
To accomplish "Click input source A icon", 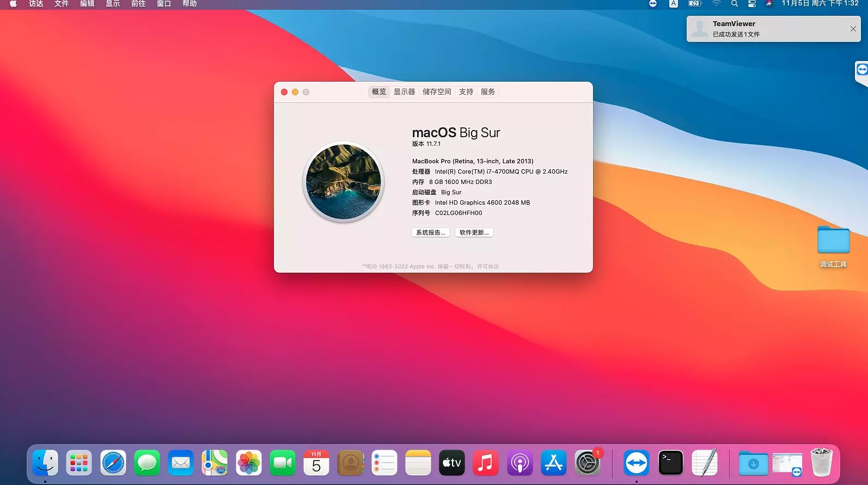I will (x=674, y=4).
